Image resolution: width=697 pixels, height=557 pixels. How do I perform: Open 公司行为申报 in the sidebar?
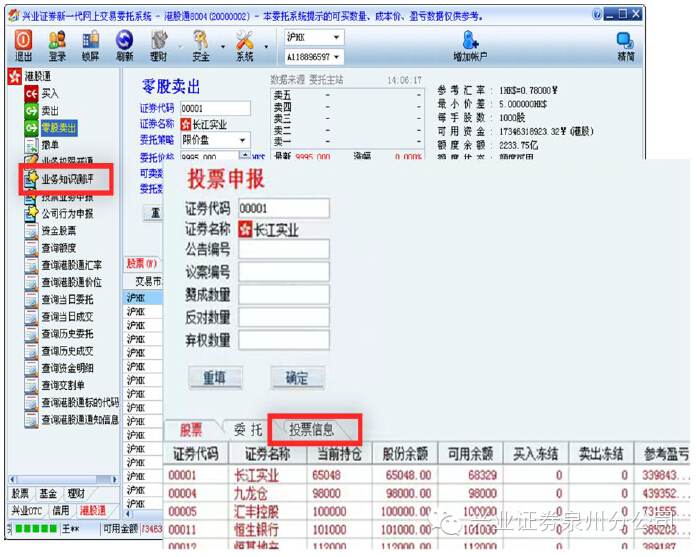coord(68,214)
